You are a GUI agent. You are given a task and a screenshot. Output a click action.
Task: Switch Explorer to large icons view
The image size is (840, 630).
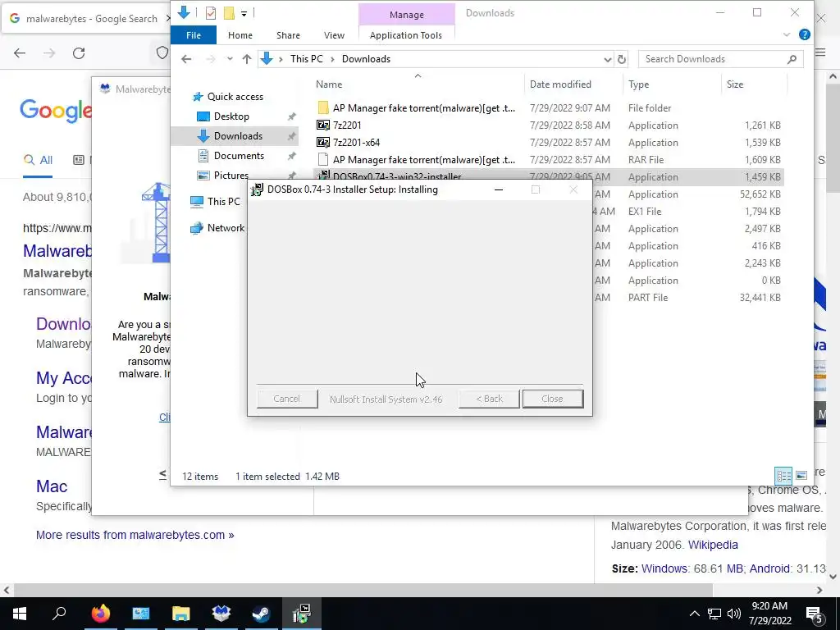click(801, 476)
